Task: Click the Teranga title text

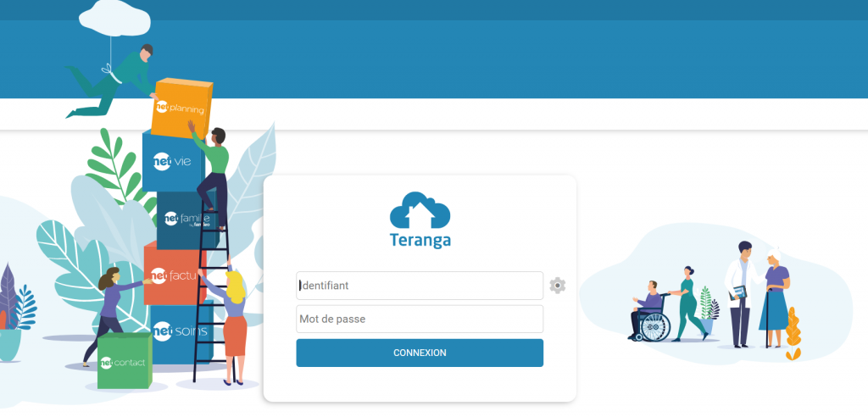Action: pos(420,240)
